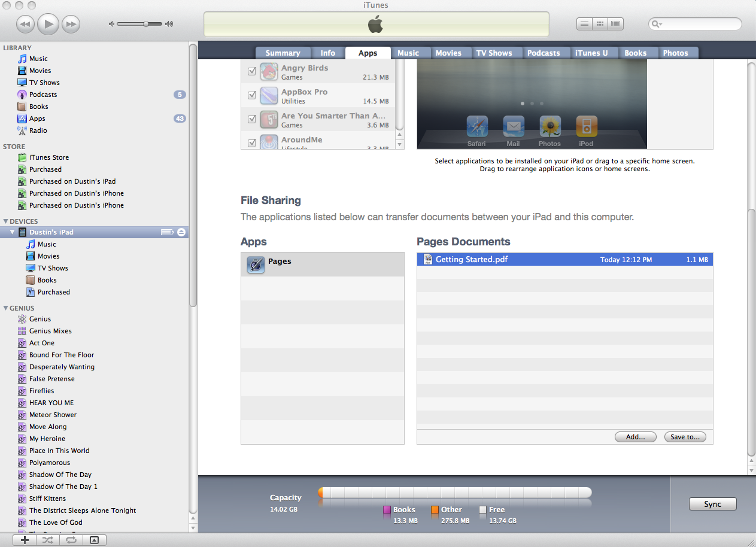Viewport: 756px width, 547px height.
Task: Click the capacity usage bar
Action: click(x=455, y=493)
